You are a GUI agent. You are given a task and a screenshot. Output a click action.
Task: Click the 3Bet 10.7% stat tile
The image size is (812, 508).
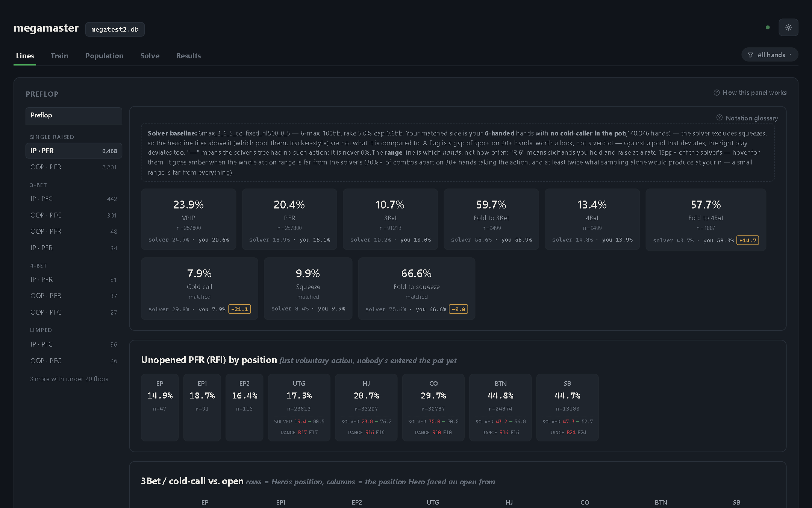point(390,219)
